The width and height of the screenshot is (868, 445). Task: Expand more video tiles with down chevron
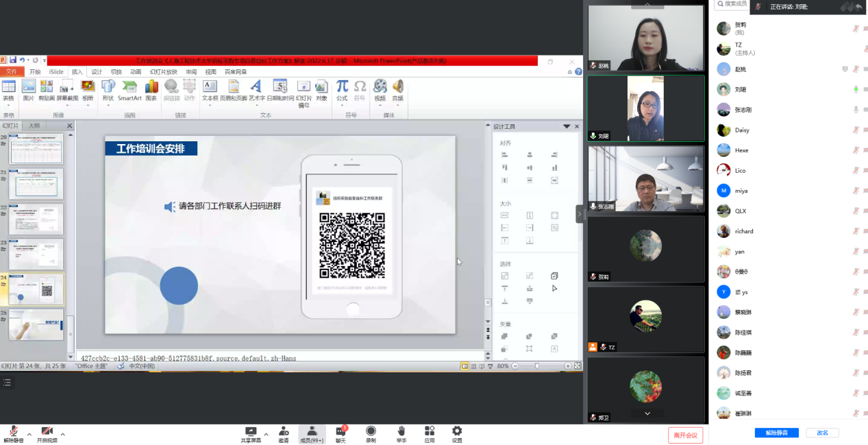[x=647, y=413]
